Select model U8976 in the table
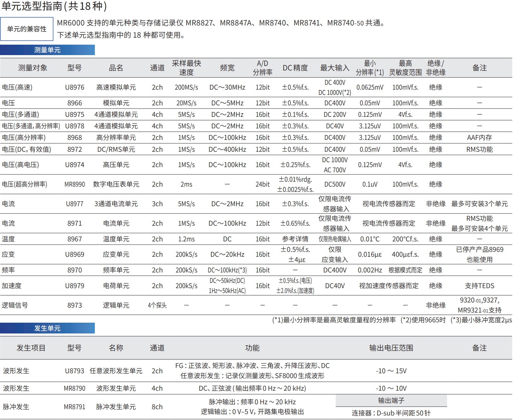The image size is (513, 420). point(75,88)
